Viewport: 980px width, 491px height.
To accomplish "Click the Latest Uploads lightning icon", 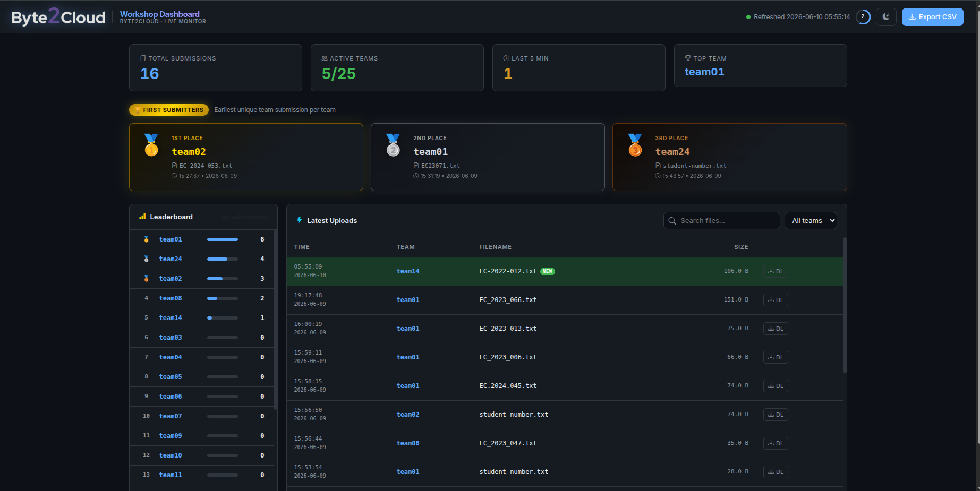I will tap(300, 220).
